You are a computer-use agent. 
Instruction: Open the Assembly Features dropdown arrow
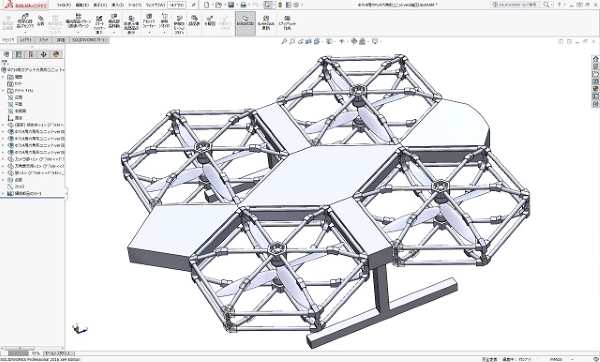point(149,33)
